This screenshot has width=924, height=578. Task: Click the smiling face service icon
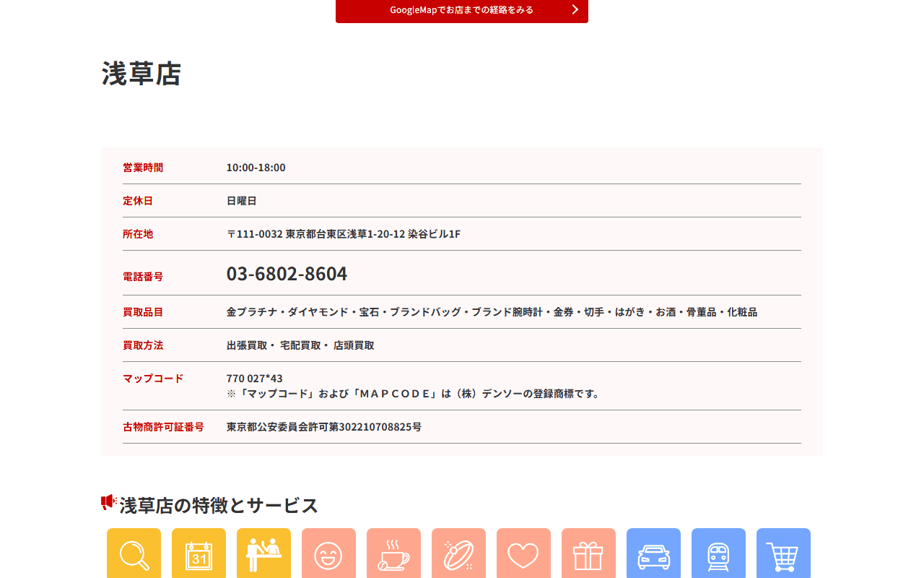coord(328,553)
